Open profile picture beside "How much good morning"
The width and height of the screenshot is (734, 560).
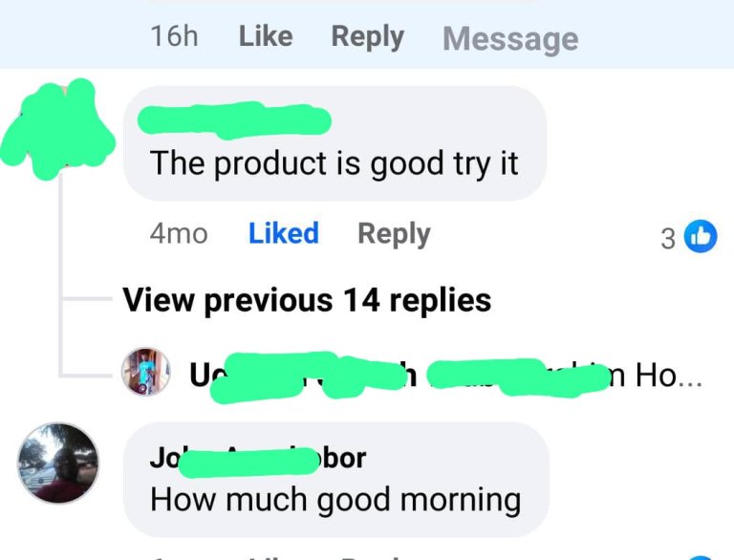[58, 463]
